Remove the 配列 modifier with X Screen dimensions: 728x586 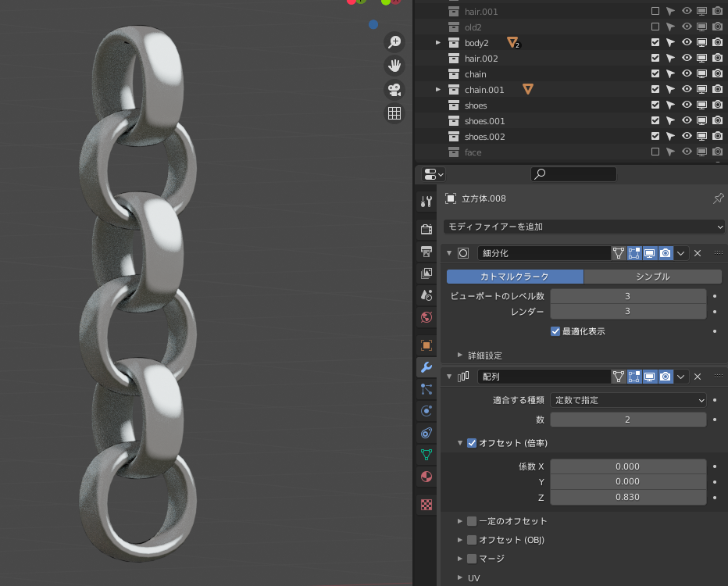click(x=698, y=377)
